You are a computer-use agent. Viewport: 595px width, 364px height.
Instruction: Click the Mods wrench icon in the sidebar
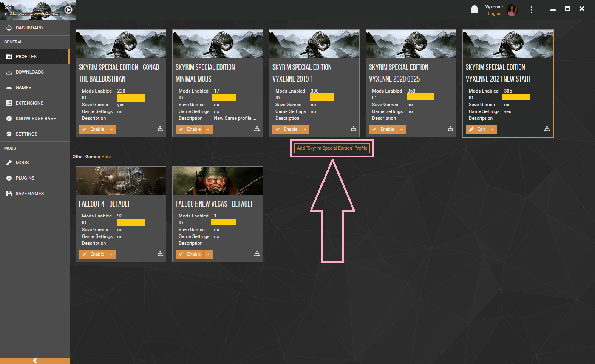pyautogui.click(x=9, y=163)
